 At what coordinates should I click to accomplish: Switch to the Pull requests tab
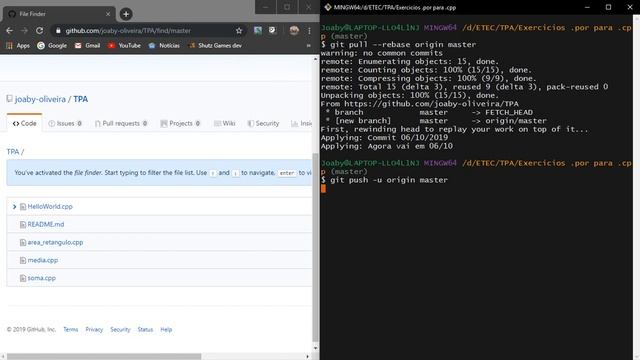click(121, 123)
